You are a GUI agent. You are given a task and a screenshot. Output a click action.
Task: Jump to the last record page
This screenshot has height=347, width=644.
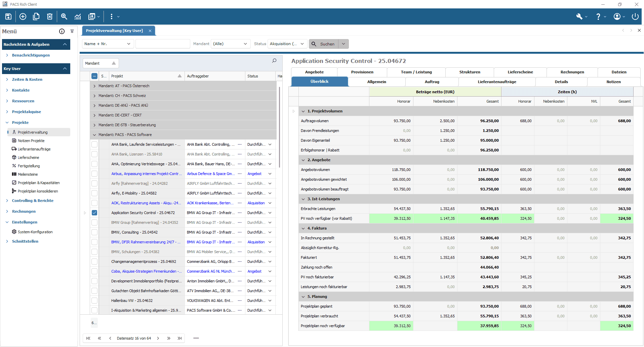[179, 338]
